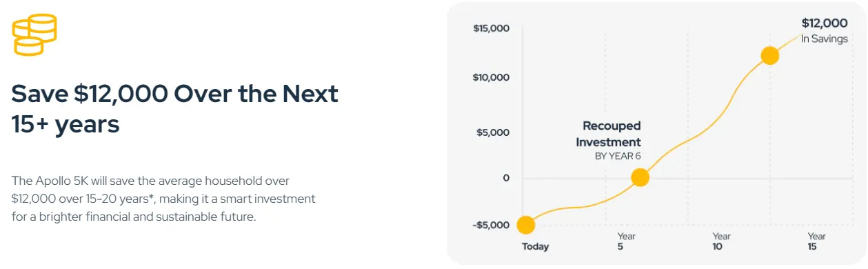Image resolution: width=868 pixels, height=269 pixels.
Task: Click the yellow stacked coins icon
Action: (34, 35)
